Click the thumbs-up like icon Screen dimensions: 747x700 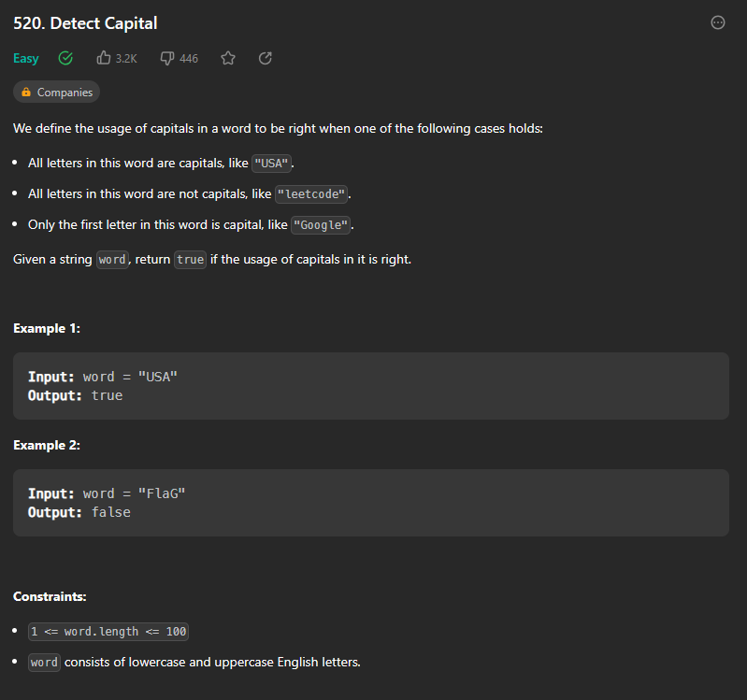[x=104, y=58]
